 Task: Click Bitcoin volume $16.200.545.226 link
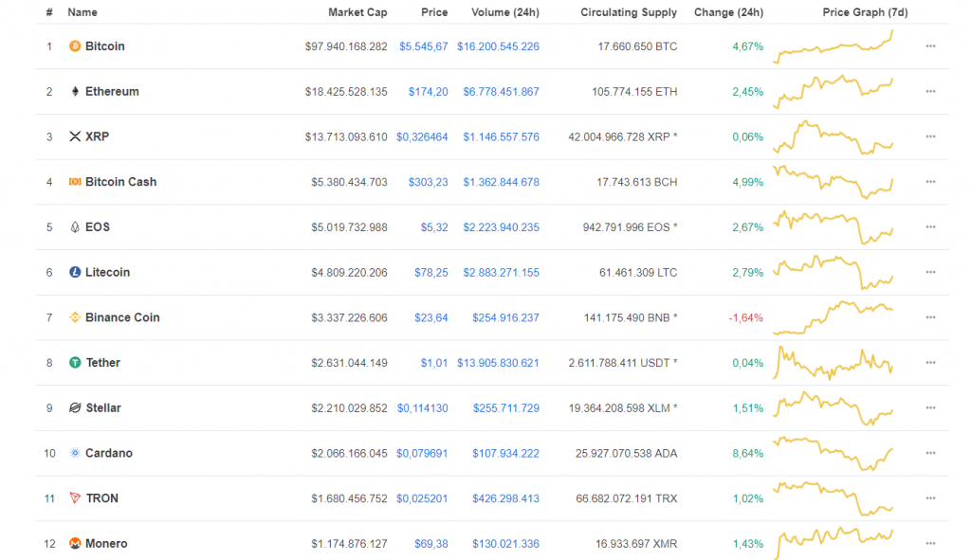[498, 46]
